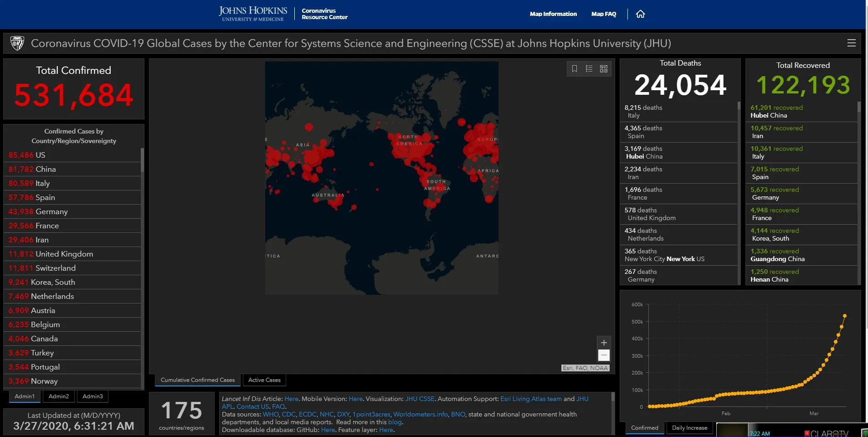This screenshot has height=437, width=868.
Task: Select Switzerland row in confirmed list
Action: coord(72,268)
